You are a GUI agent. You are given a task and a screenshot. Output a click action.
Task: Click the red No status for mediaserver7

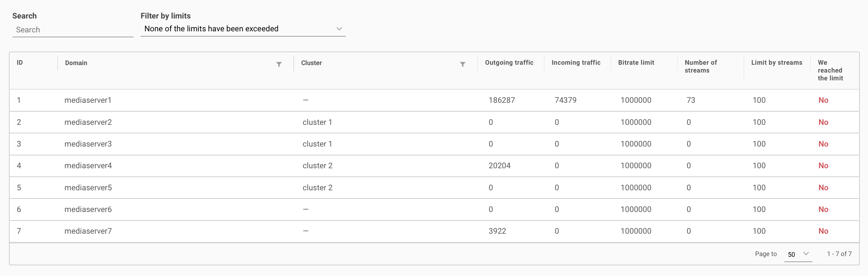coord(823,231)
